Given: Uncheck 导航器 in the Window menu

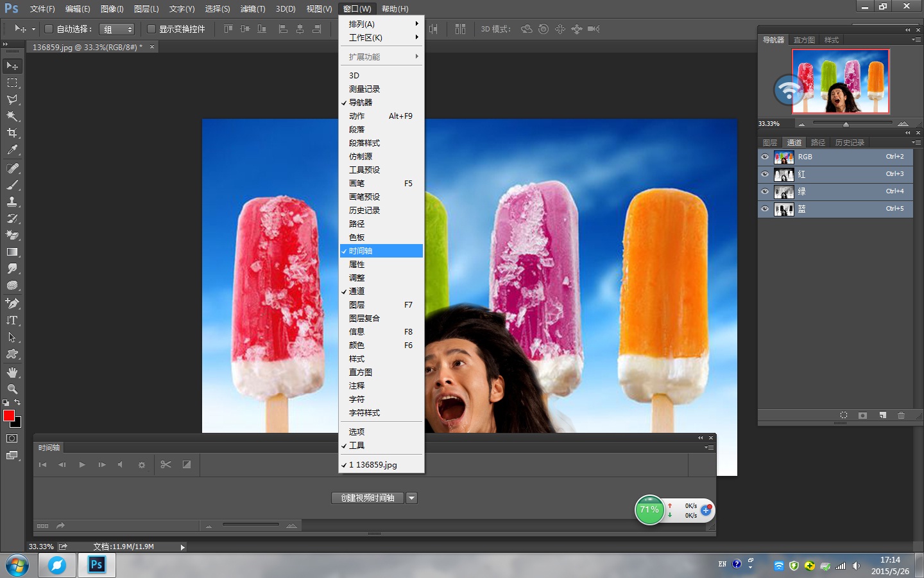Looking at the screenshot, I should (381, 103).
